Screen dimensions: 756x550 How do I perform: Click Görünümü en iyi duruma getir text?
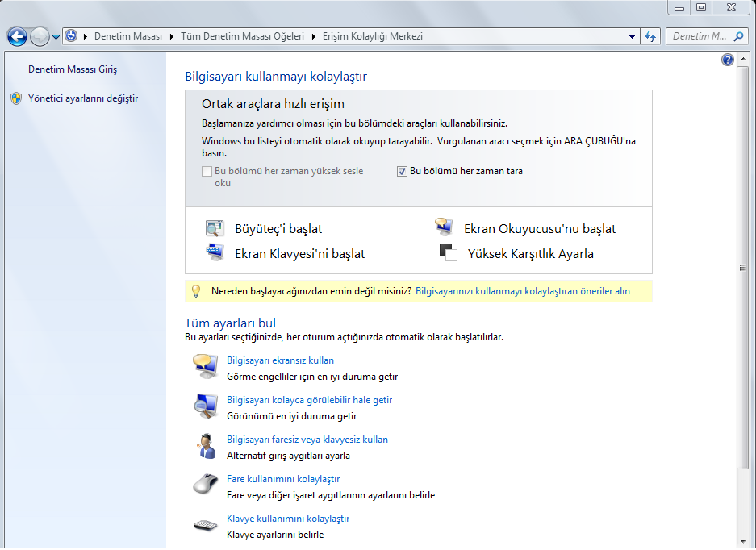tap(292, 416)
